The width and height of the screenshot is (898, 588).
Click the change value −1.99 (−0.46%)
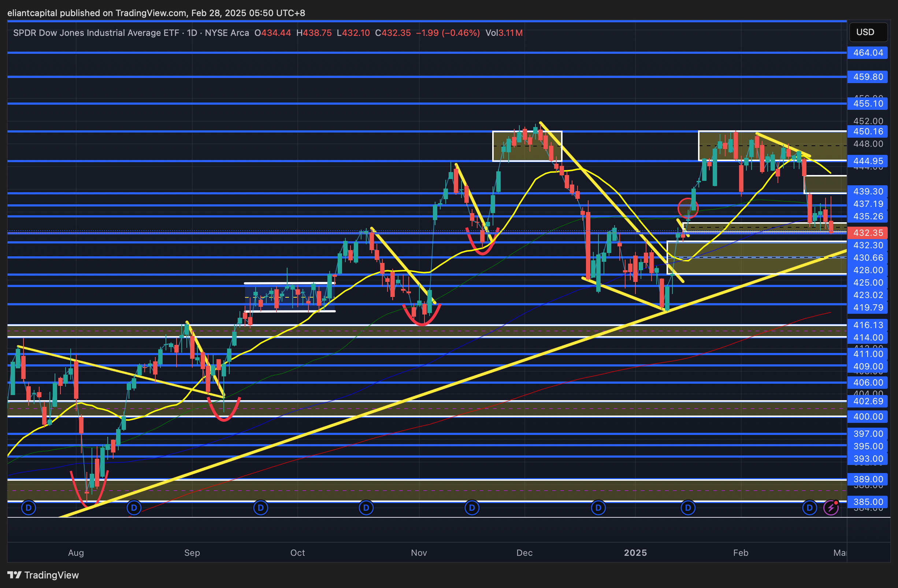tap(448, 33)
